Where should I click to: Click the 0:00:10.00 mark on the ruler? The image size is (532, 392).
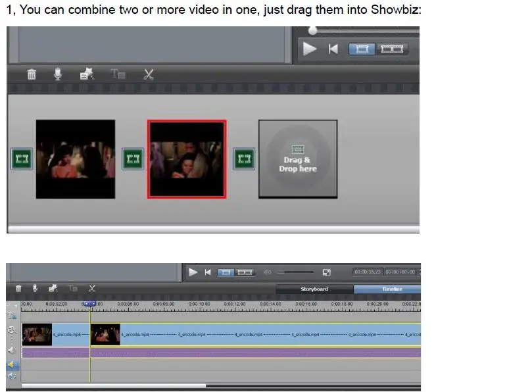(x=199, y=304)
